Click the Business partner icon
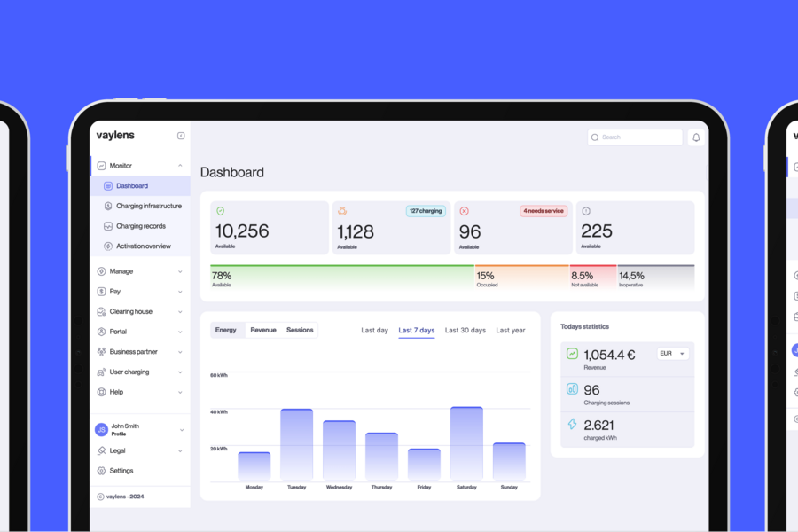Image resolution: width=798 pixels, height=532 pixels. 101,352
